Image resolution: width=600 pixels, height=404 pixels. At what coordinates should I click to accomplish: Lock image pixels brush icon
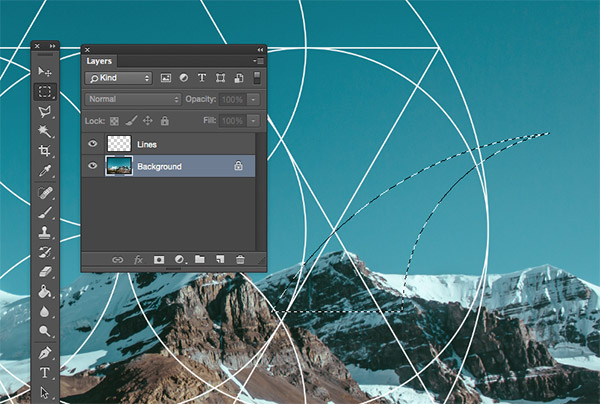coord(131,121)
